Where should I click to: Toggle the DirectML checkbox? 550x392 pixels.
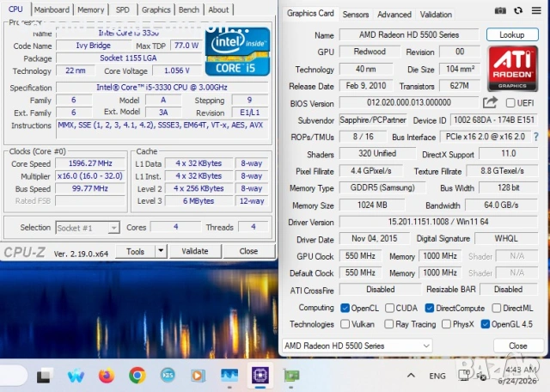497,308
